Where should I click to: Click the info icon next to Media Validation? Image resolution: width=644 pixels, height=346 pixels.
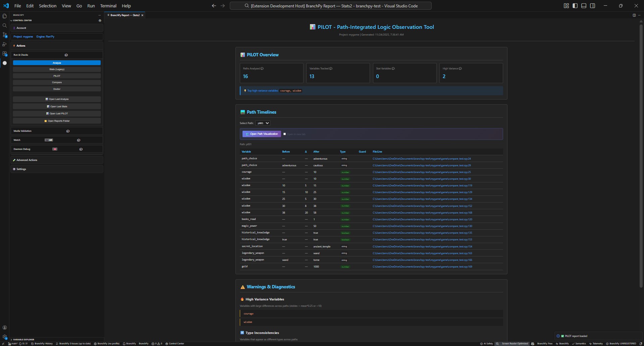[68, 131]
